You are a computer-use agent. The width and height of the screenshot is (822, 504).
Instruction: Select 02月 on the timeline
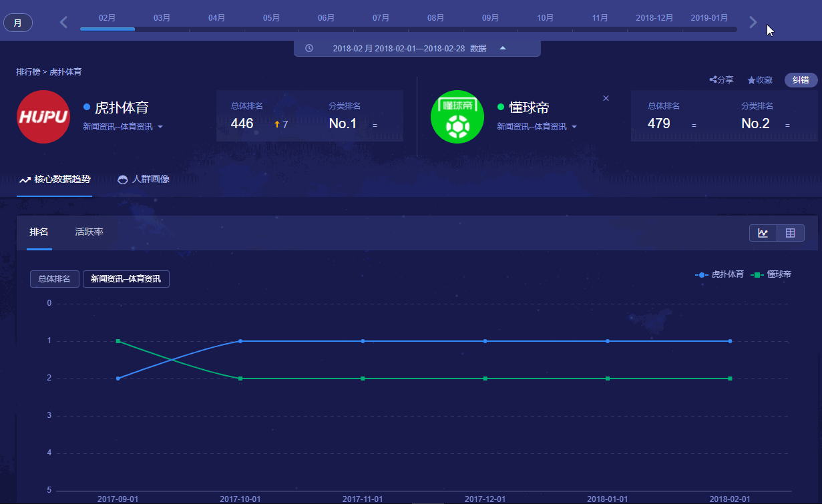pos(107,18)
